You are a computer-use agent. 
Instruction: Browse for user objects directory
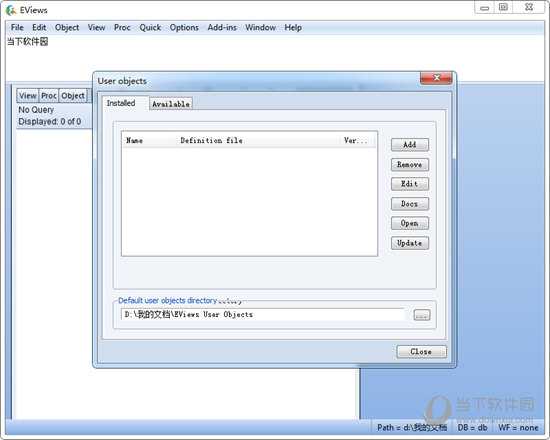[422, 315]
